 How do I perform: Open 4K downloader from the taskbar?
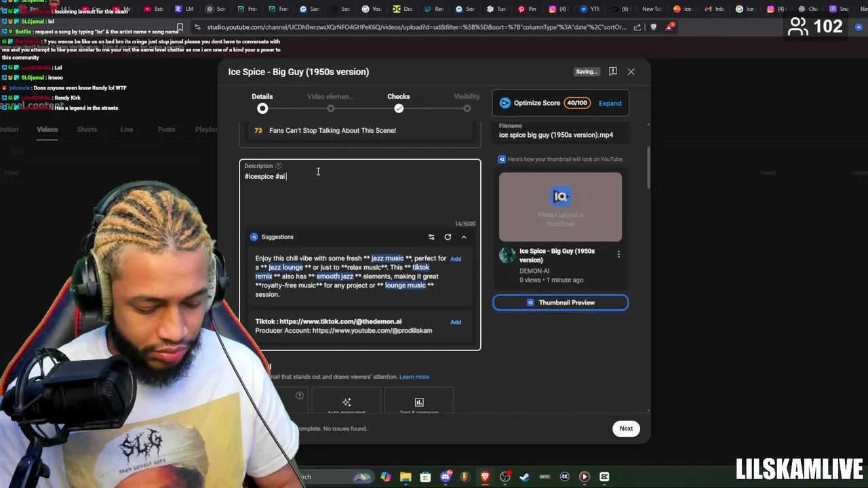[x=565, y=476]
